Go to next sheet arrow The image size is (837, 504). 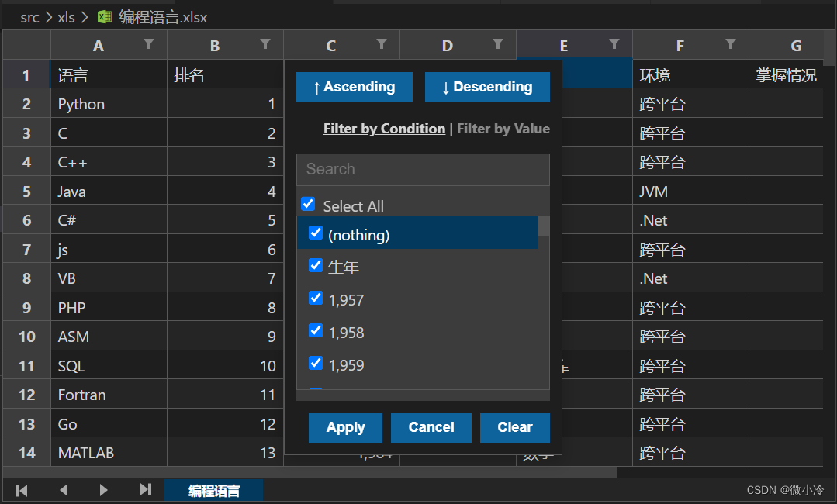pyautogui.click(x=103, y=489)
